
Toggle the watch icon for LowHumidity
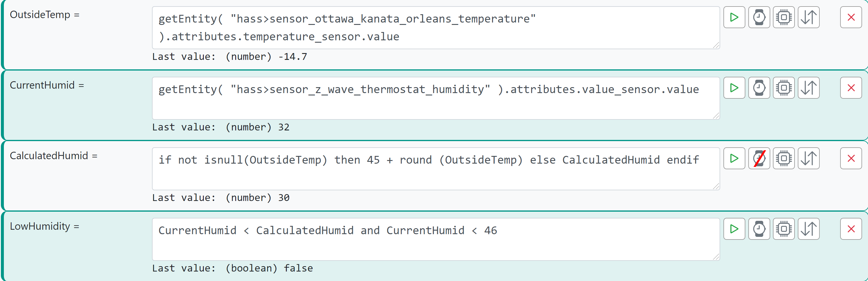coord(759,229)
